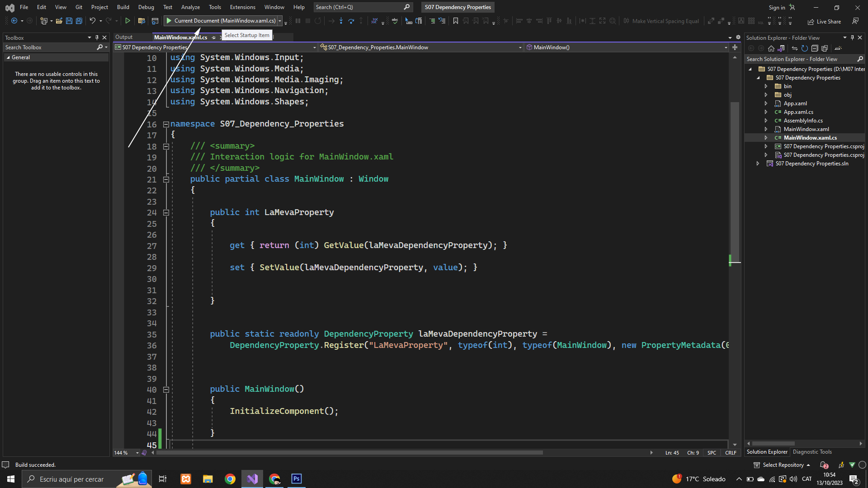This screenshot has height=488, width=868.
Task: Click Select Repository in status bar
Action: pos(783,465)
